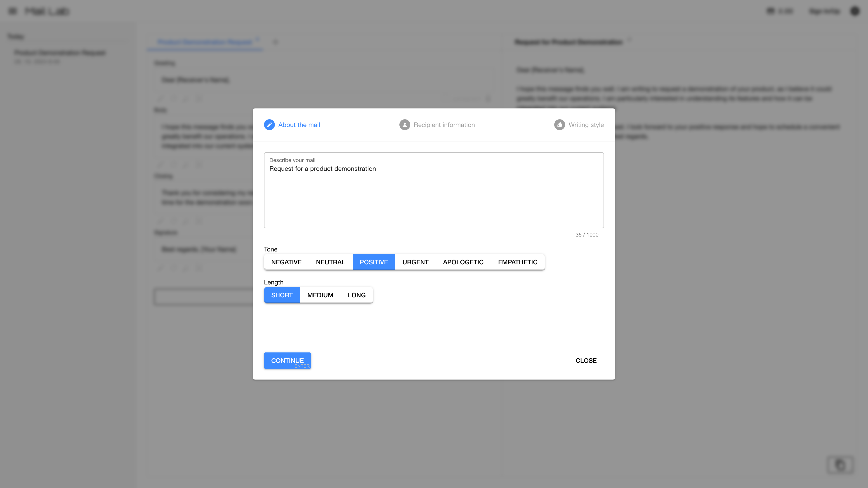The width and height of the screenshot is (868, 488).
Task: Click the pencil icon for About the mail
Action: [x=269, y=125]
